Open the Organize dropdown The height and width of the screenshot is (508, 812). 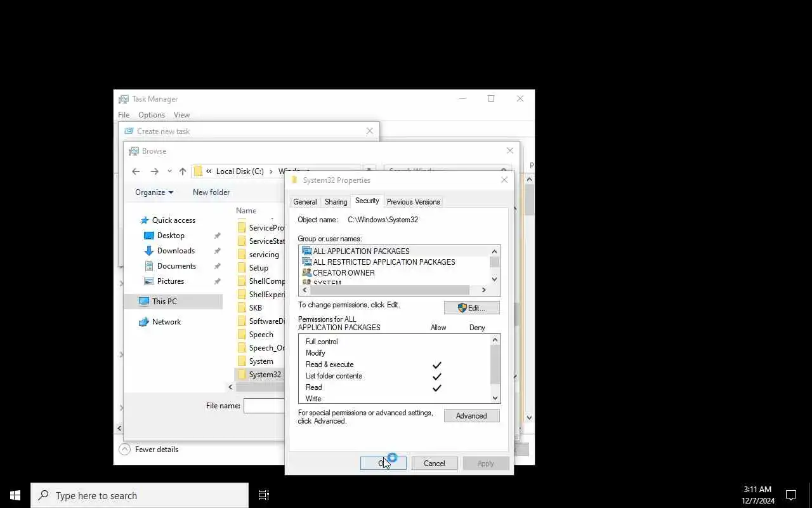154,192
